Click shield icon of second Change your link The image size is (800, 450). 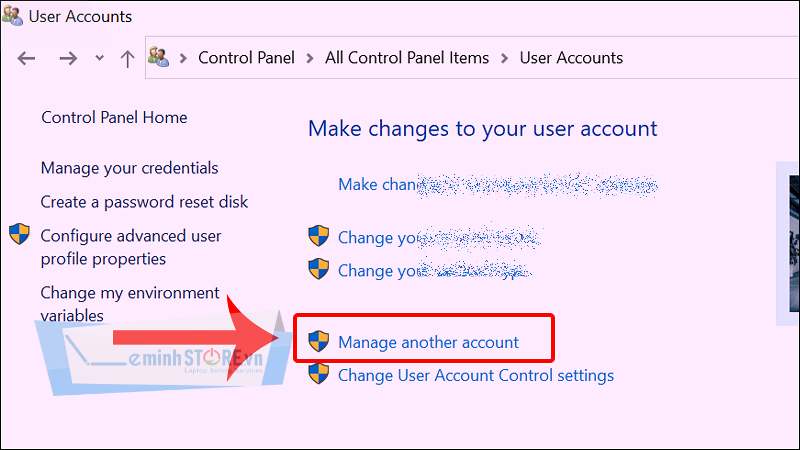(319, 269)
